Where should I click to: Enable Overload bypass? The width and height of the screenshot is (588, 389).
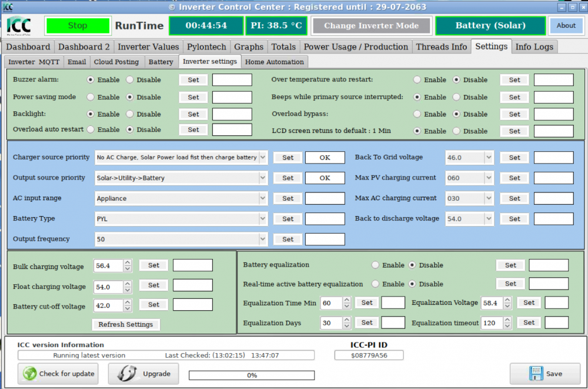[417, 114]
